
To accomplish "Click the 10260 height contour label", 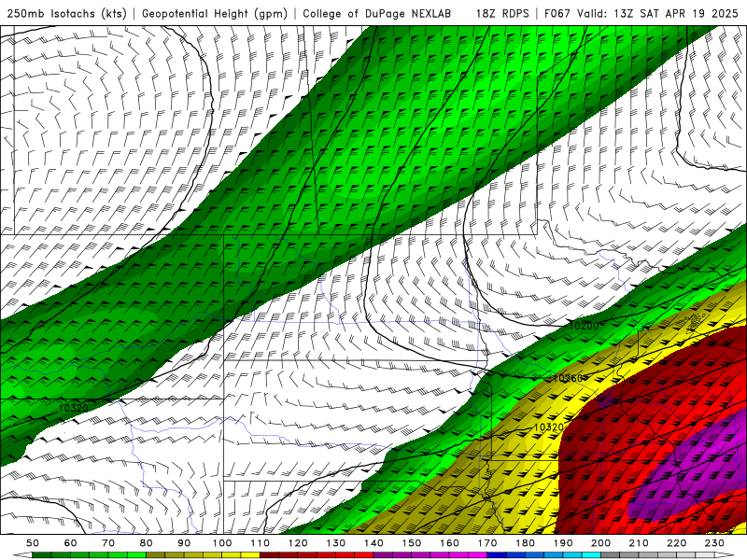I will [x=568, y=378].
